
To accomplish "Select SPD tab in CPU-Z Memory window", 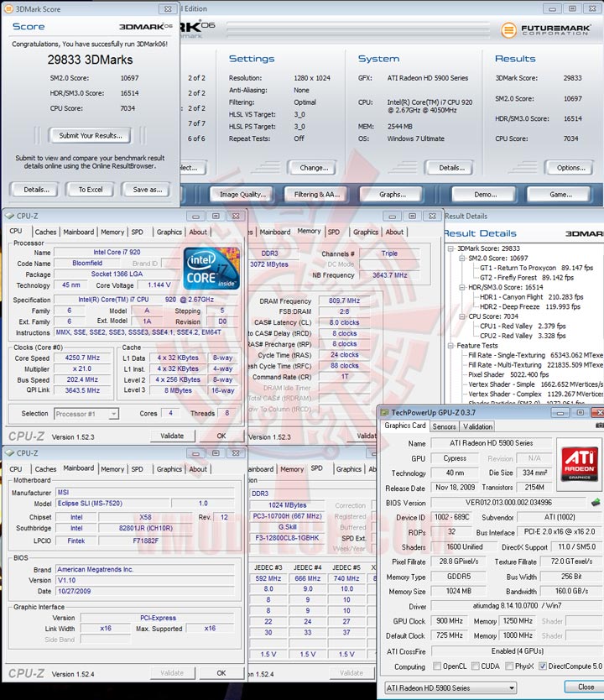I will pos(334,232).
